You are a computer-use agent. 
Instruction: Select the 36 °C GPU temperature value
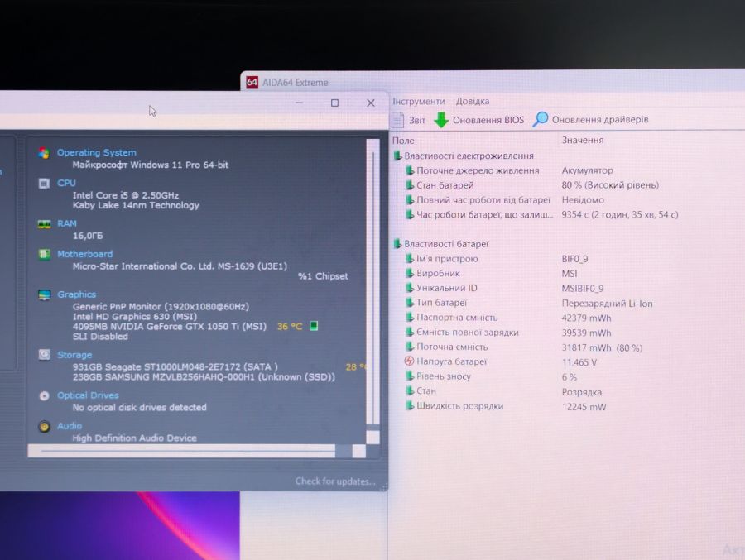tap(290, 326)
